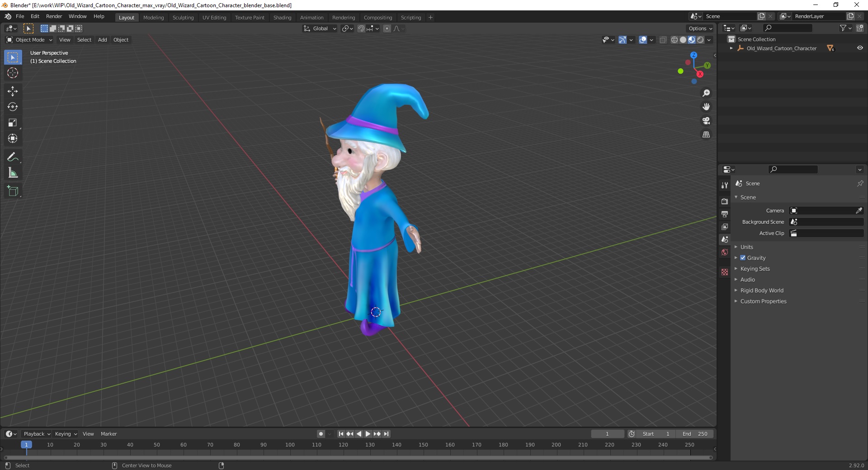Jump to the timeline end
This screenshot has height=470, width=868.
coord(386,434)
